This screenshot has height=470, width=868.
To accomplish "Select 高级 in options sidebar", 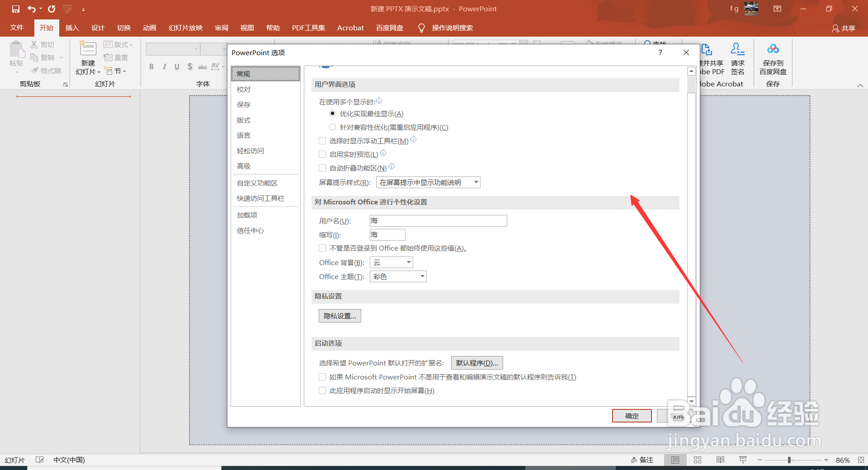I will click(265, 166).
